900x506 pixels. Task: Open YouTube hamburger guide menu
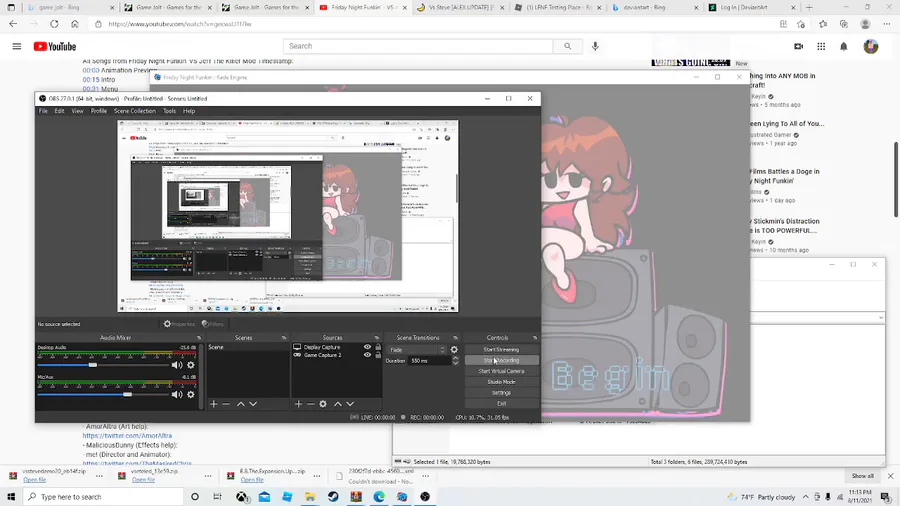tap(17, 46)
